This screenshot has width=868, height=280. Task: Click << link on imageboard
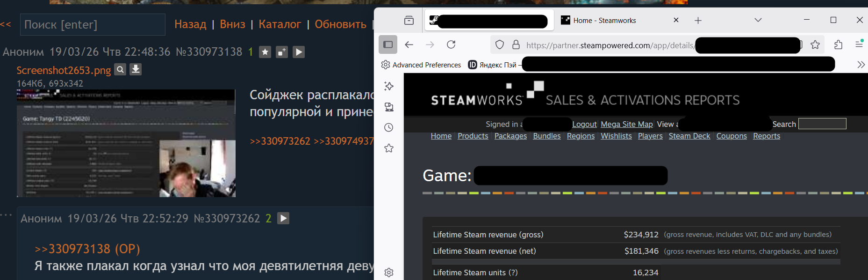coord(6,24)
